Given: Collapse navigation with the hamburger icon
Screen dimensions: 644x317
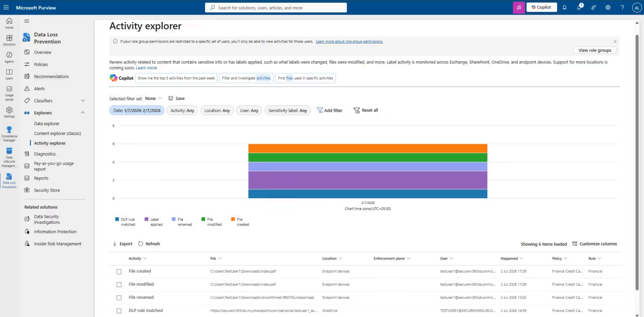Looking at the screenshot, I should pyautogui.click(x=27, y=21).
